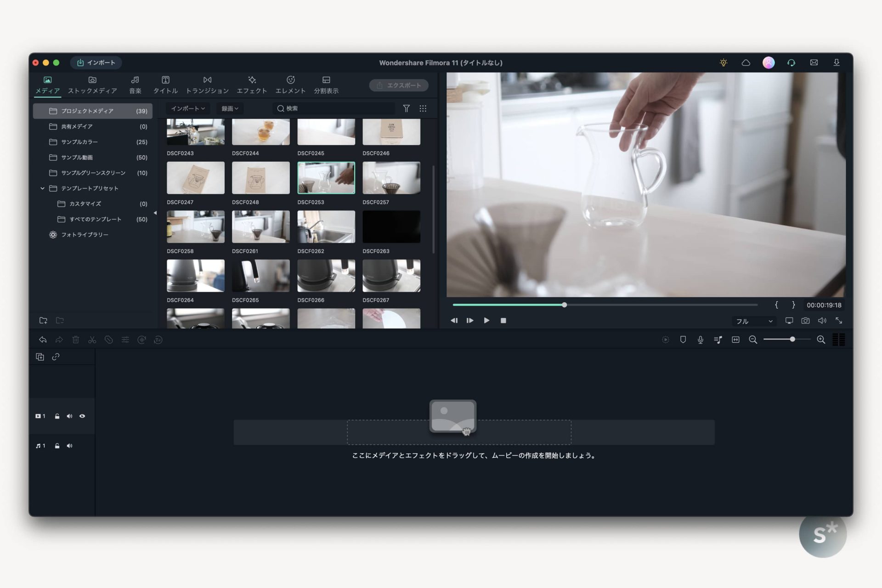
Task: Hide the video track with the eye toggle
Action: pyautogui.click(x=82, y=416)
